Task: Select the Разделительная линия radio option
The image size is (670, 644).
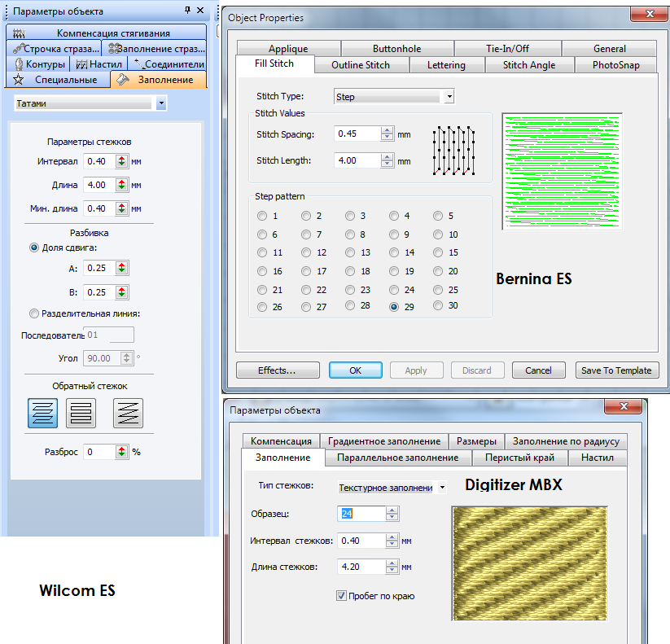Action: click(34, 313)
